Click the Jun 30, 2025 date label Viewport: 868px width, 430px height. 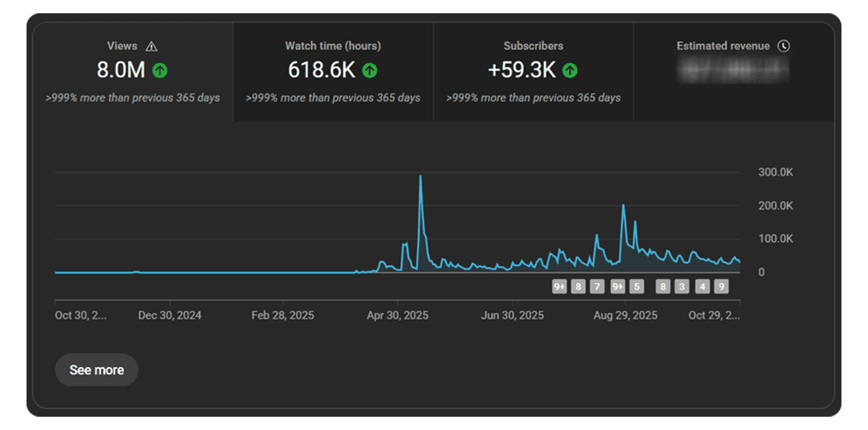click(x=512, y=316)
